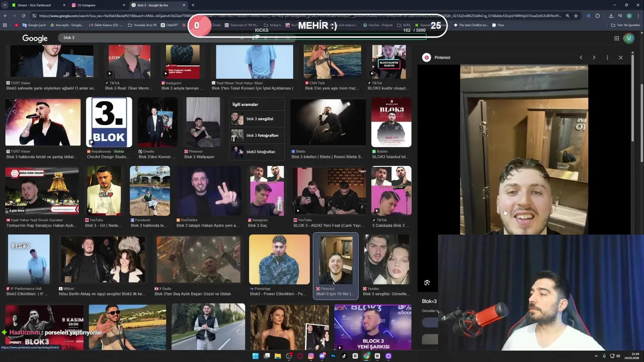Show next image in Pinterest preview panel
The width and height of the screenshot is (644, 362).
[594, 57]
